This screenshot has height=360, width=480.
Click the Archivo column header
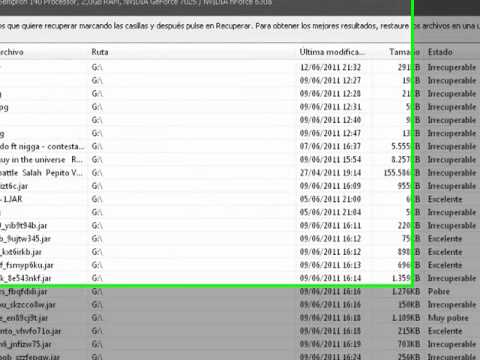coord(43,52)
